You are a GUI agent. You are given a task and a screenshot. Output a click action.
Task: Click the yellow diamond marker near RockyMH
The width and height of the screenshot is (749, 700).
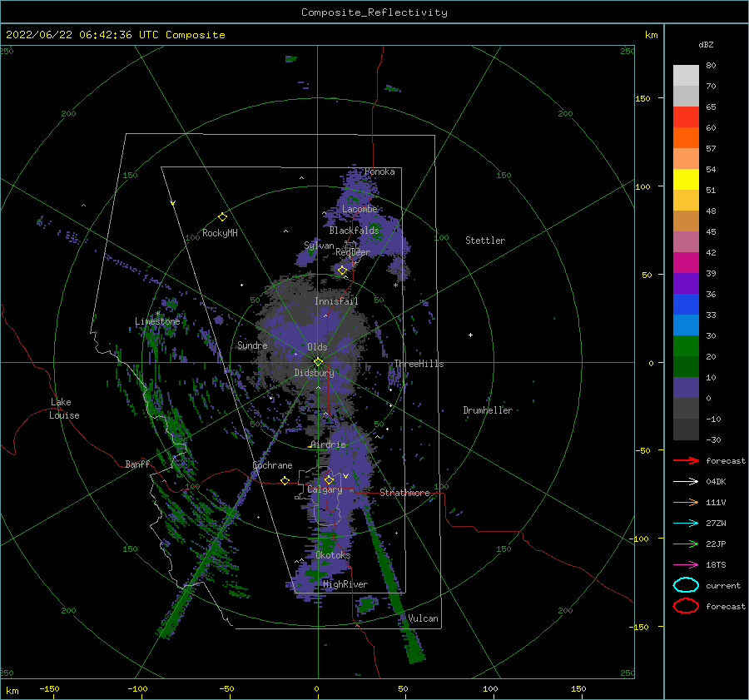[222, 217]
